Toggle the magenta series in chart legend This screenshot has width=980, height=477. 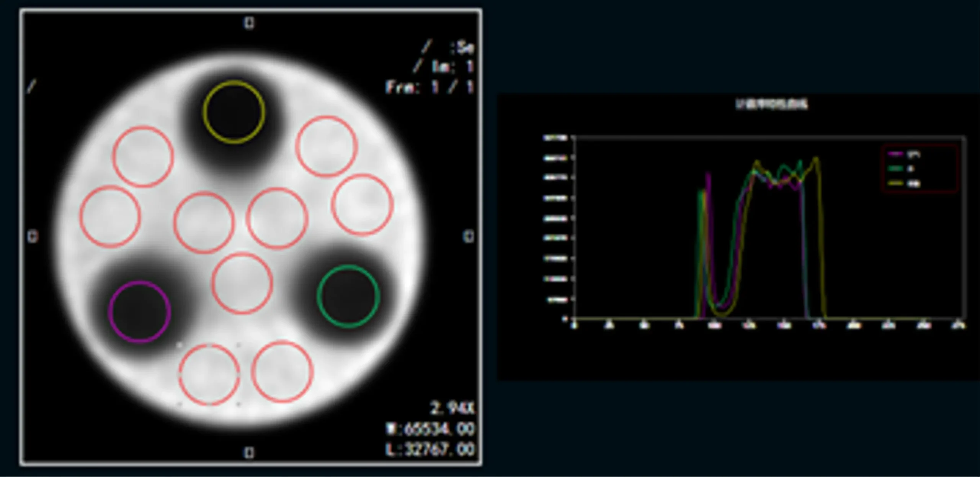pos(913,154)
